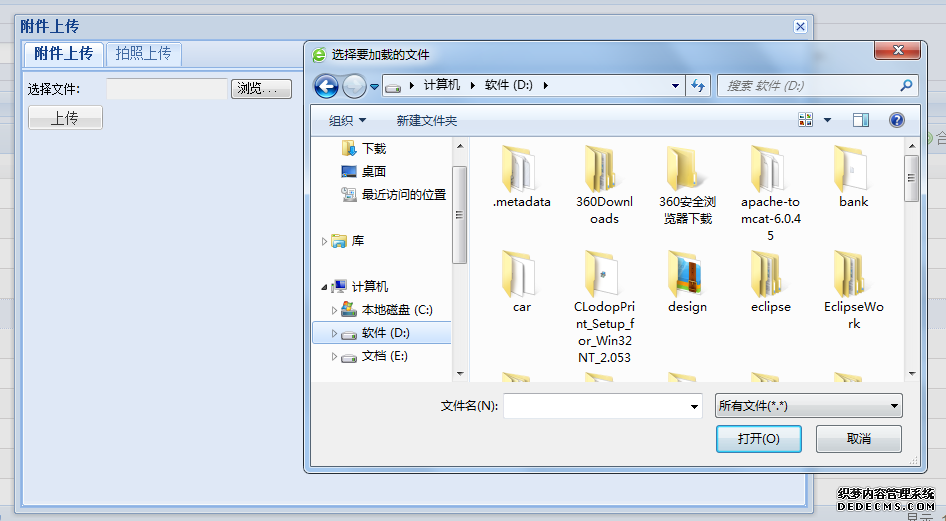Open the view options dropdown arrow
This screenshot has height=521, width=946.
tap(827, 120)
